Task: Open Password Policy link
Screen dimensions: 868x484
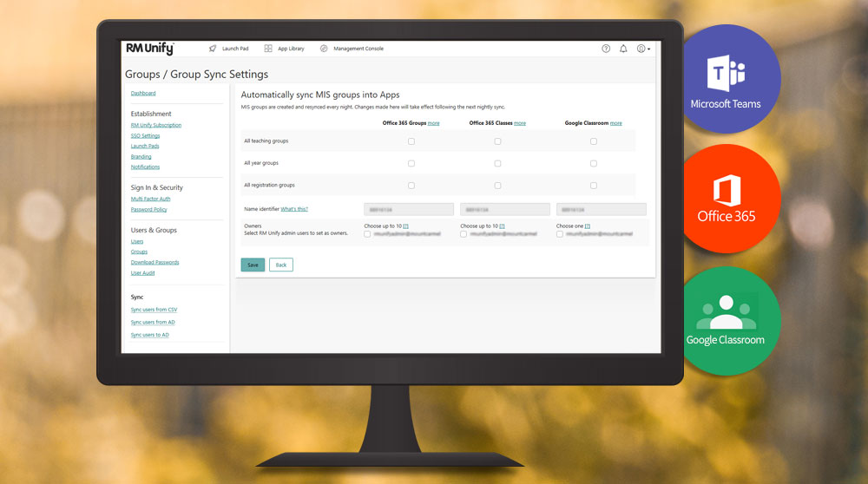Action: [x=149, y=210]
